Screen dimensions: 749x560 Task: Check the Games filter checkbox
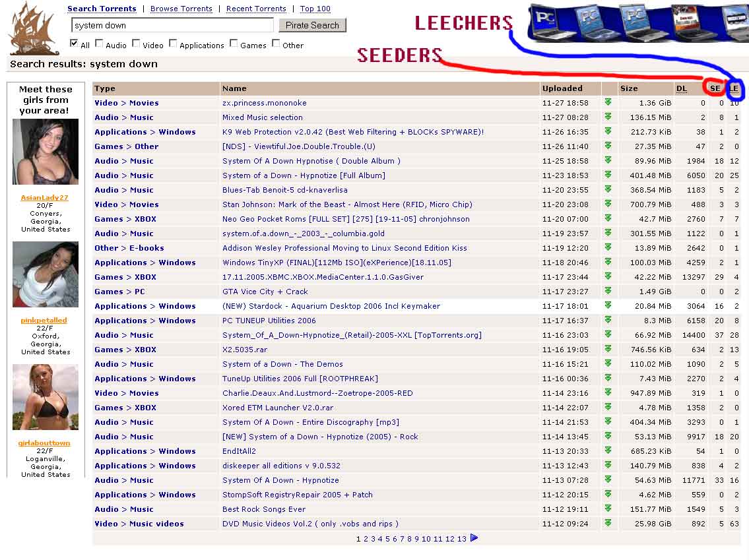click(x=234, y=43)
